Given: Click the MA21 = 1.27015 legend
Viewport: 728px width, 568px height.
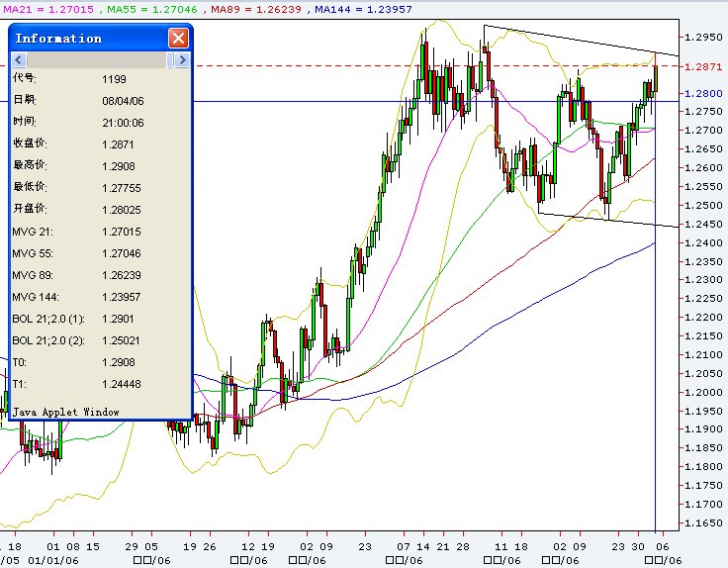Looking at the screenshot, I should [48, 9].
